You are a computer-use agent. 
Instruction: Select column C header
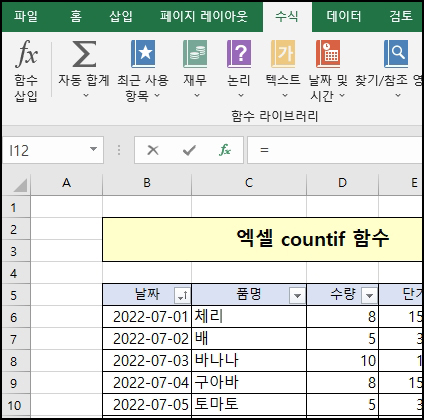pyautogui.click(x=249, y=183)
